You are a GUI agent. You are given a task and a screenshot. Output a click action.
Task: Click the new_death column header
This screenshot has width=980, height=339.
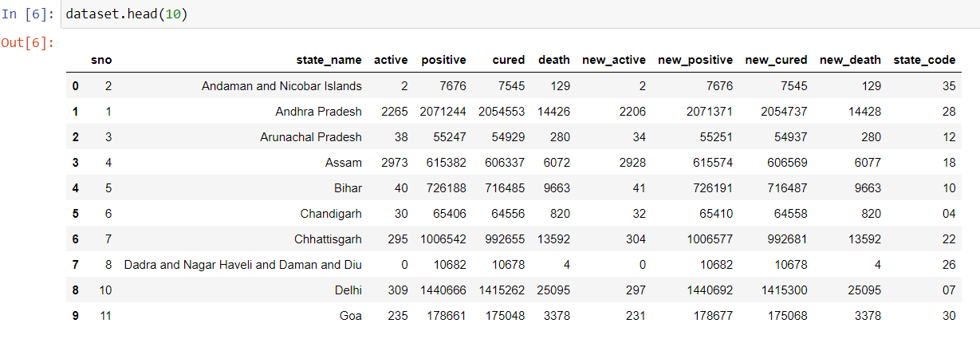coord(850,60)
